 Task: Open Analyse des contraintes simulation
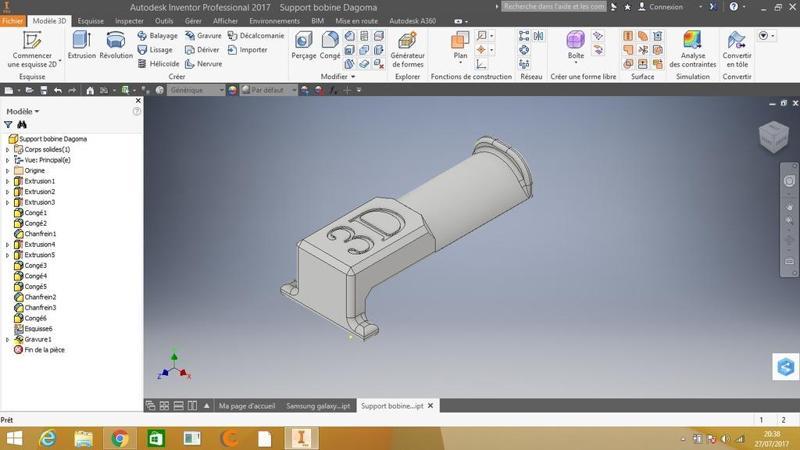coord(692,49)
